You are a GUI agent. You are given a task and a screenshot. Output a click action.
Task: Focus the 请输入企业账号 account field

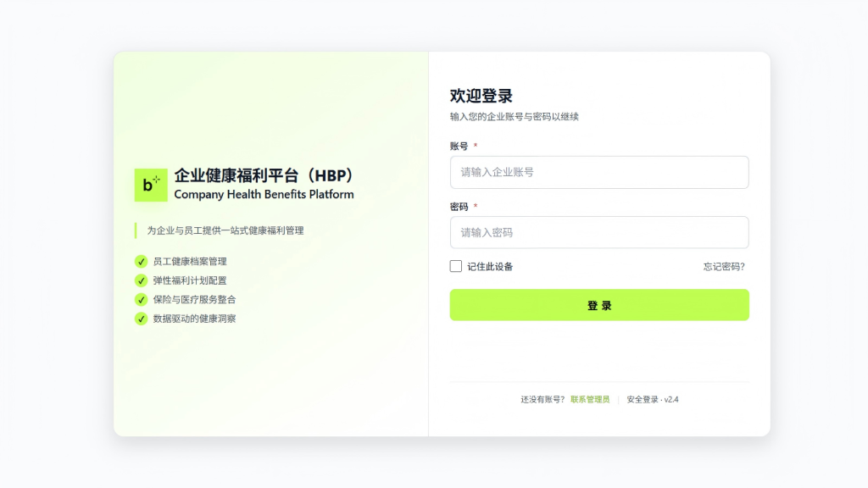(599, 172)
